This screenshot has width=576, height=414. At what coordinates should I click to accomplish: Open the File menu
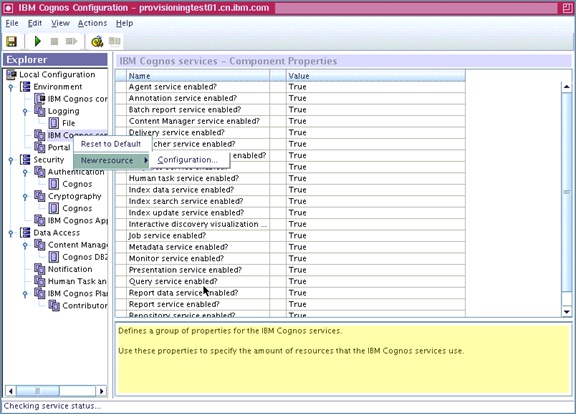click(12, 23)
